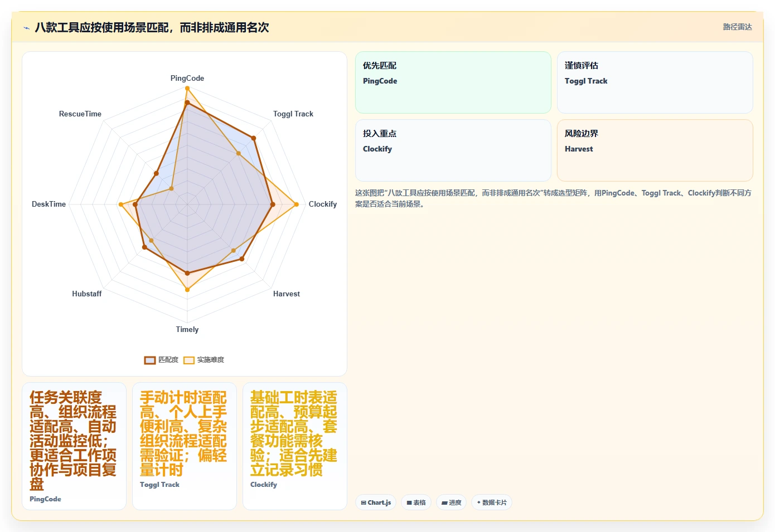Click the 进度 chip
Screen dimensions: 775x532
click(x=451, y=502)
